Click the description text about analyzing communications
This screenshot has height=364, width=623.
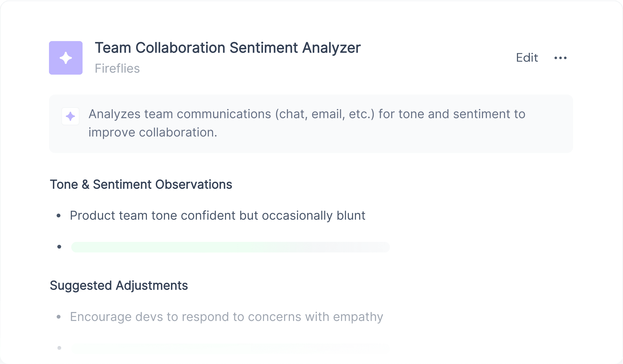[307, 123]
